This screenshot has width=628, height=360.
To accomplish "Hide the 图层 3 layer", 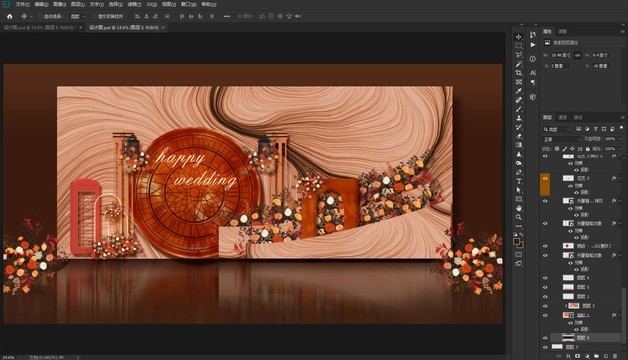I will tap(545, 306).
